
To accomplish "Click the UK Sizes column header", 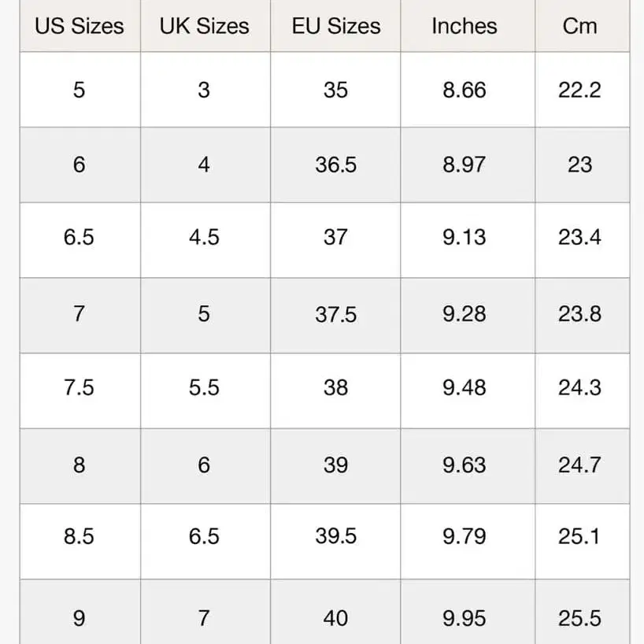I will [204, 26].
